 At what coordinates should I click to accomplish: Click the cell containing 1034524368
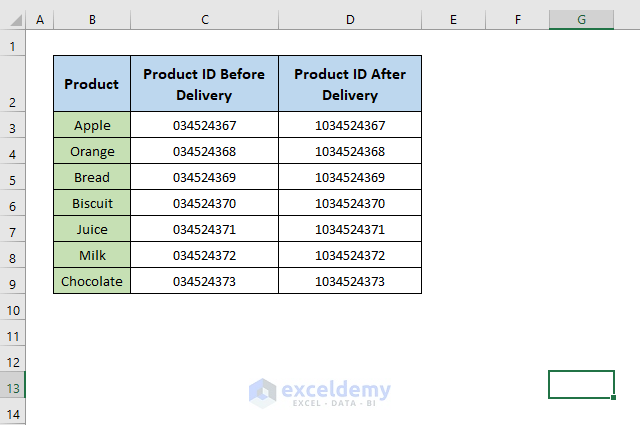(350, 151)
